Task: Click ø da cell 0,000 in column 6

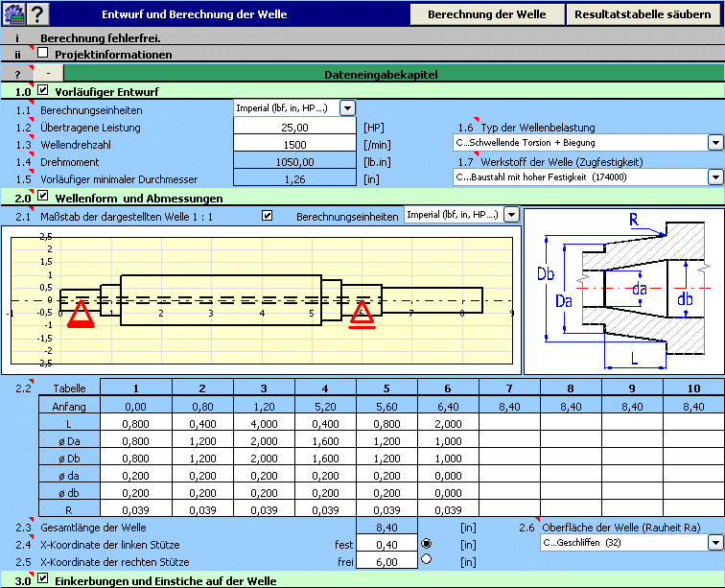Action: [448, 475]
